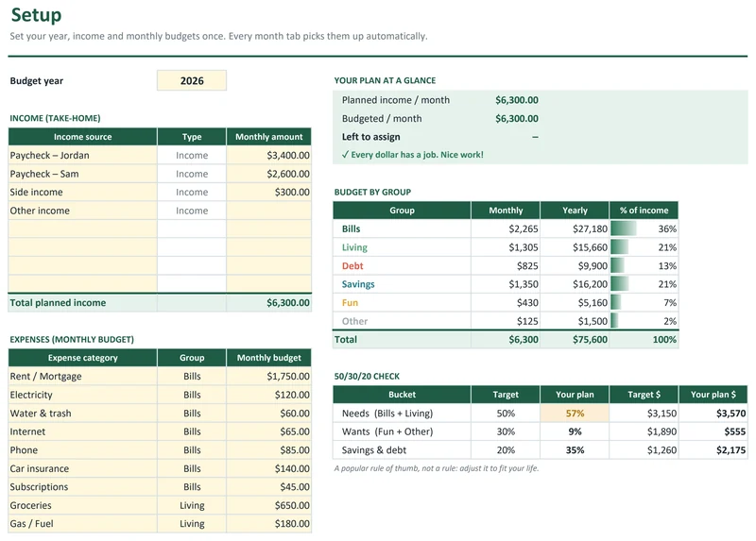Click the Living yearly $15,660 cell
756x541 pixels.
point(575,247)
